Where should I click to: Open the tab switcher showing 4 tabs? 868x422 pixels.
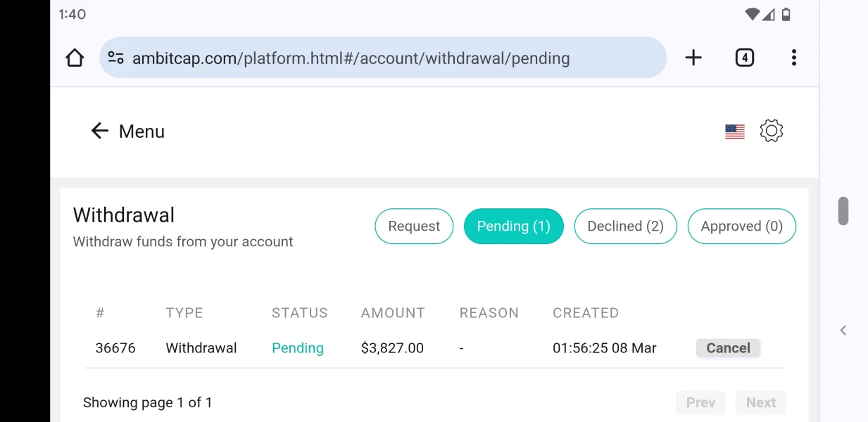pos(744,58)
